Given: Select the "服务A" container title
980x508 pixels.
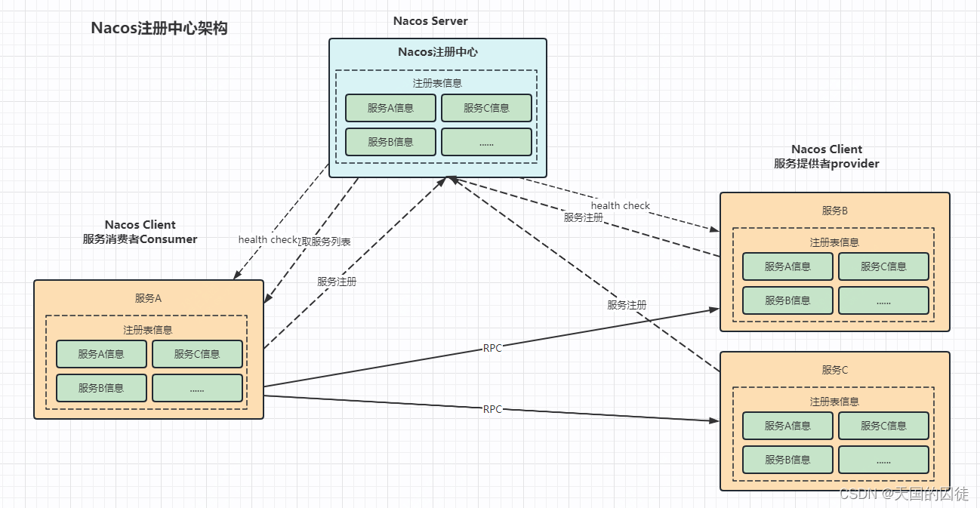Looking at the screenshot, I should pos(148,298).
